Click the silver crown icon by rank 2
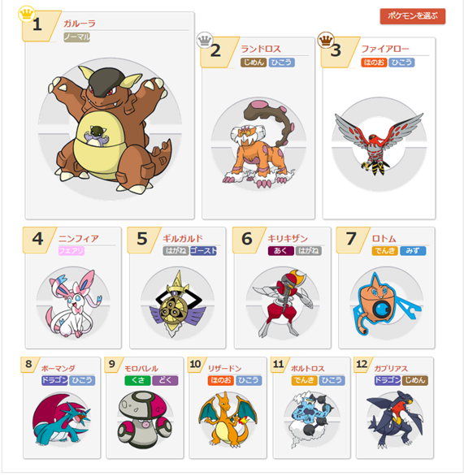464x476 pixels. (204, 40)
